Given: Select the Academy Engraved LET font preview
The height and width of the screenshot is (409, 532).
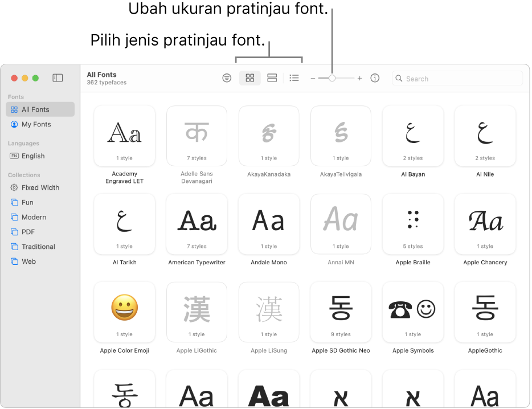Looking at the screenshot, I should click(x=125, y=136).
